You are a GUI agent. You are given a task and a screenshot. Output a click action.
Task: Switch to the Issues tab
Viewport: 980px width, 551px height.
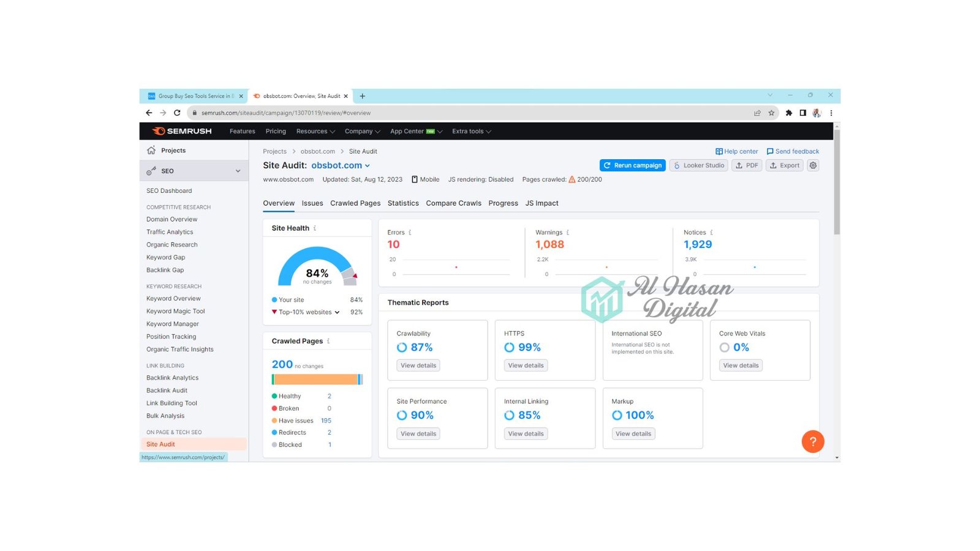(312, 203)
